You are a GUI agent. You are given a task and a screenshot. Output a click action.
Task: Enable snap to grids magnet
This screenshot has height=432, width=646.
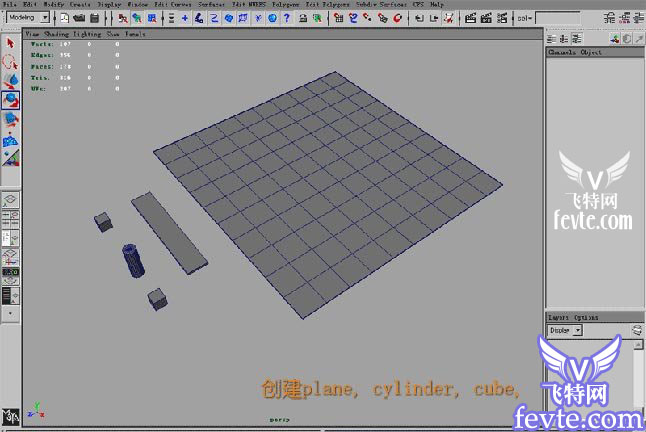338,18
